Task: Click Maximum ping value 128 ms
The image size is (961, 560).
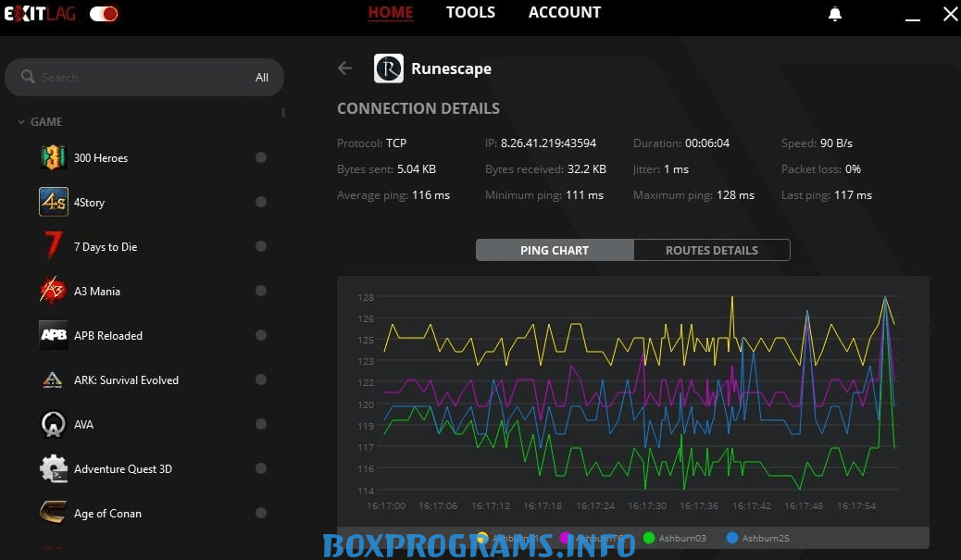Action: pos(735,194)
